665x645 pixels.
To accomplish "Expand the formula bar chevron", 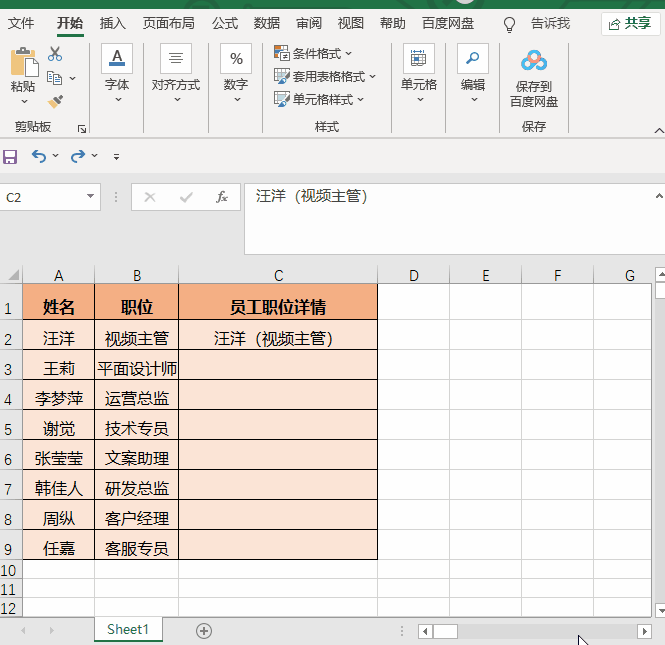I will pos(659,196).
